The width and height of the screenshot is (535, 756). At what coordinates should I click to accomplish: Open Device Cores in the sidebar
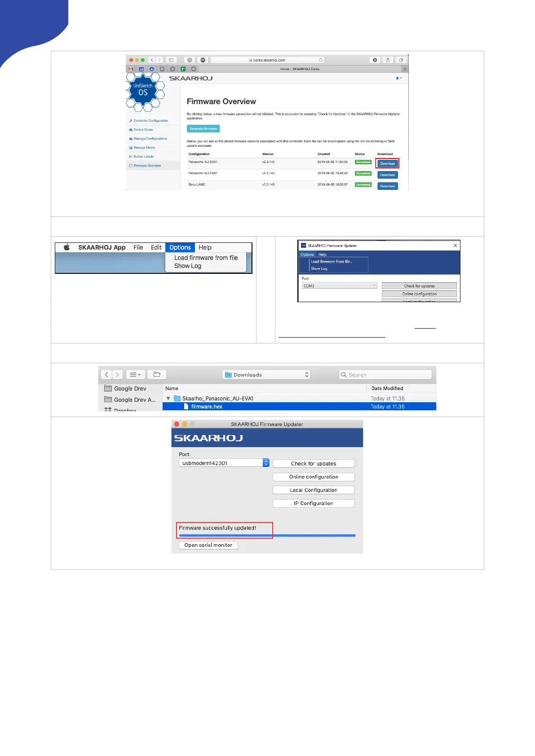(x=143, y=130)
